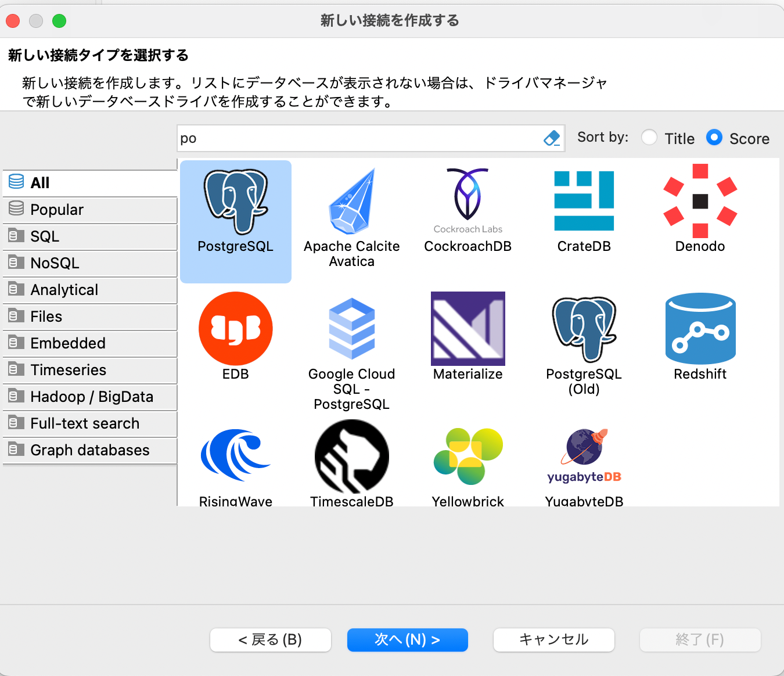Open the Timeseries category
The width and height of the screenshot is (784, 676).
point(90,370)
